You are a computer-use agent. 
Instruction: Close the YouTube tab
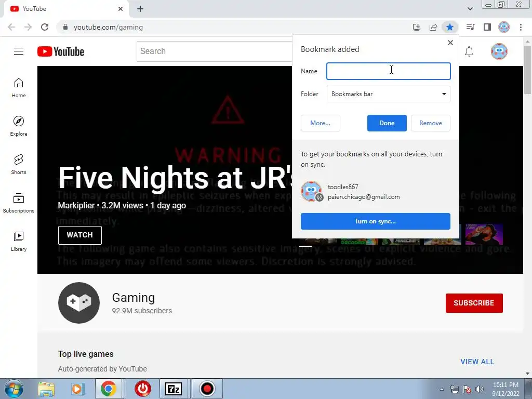point(121,9)
